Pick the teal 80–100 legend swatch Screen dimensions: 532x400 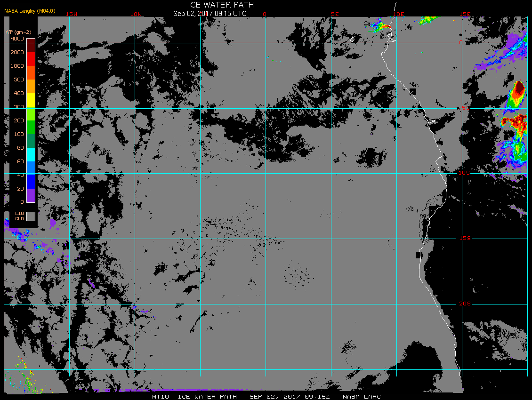click(x=31, y=141)
